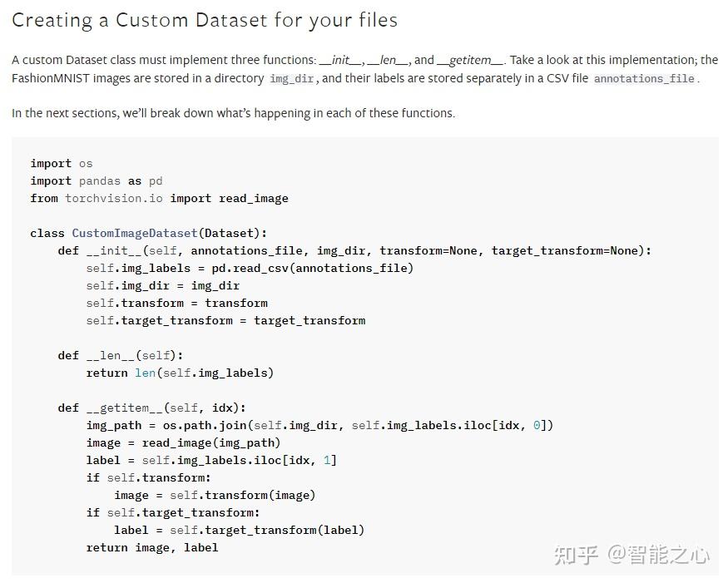Click the os.path.join call in img_path line
Image resolution: width=728 pixels, height=583 pixels.
358,426
